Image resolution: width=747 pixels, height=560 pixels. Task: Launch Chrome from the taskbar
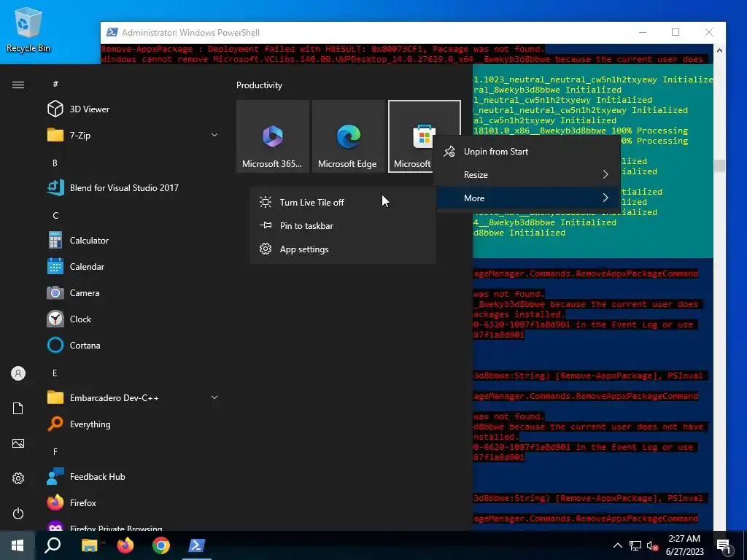(x=161, y=545)
